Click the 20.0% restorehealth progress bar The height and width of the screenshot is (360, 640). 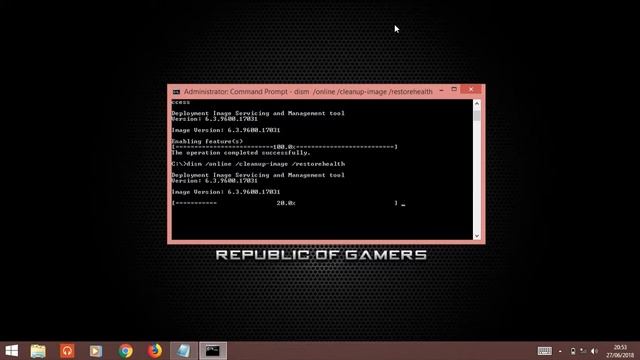point(284,203)
